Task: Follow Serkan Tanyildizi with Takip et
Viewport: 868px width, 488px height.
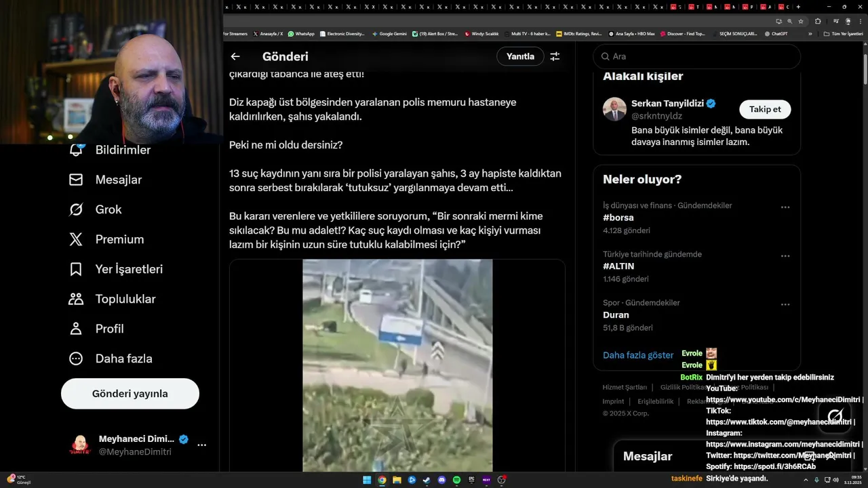Action: pyautogui.click(x=765, y=109)
